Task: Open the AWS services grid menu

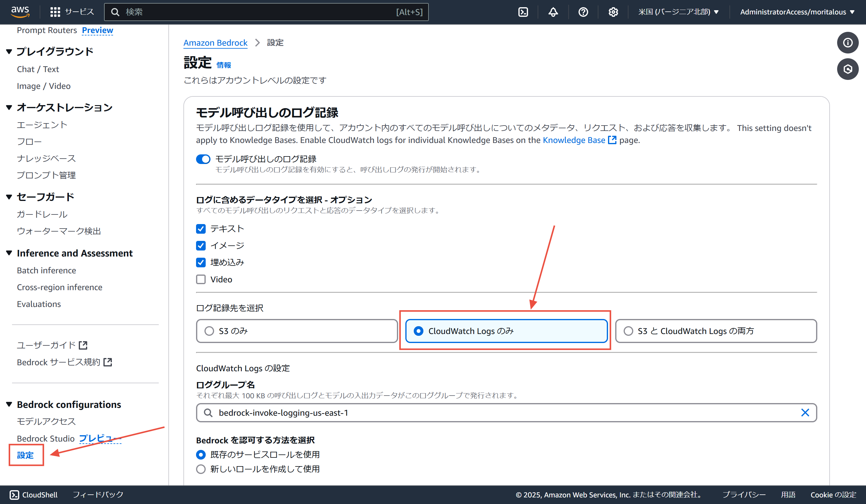Action: tap(55, 12)
